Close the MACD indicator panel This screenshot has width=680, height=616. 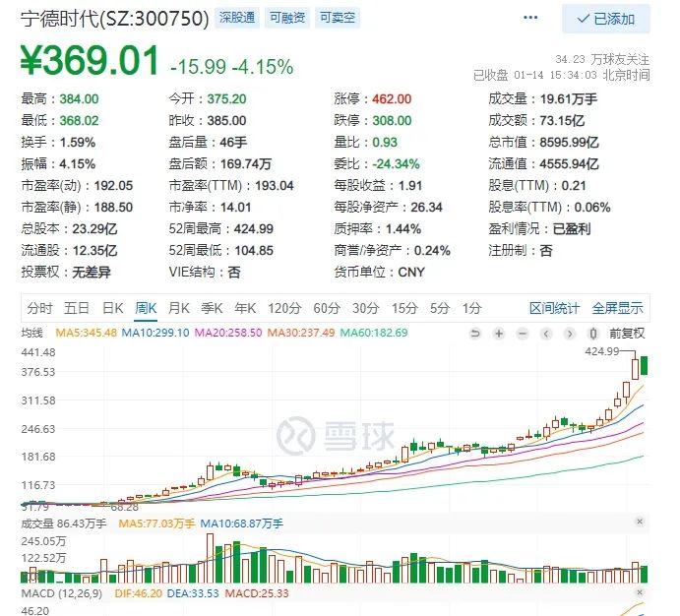point(640,592)
